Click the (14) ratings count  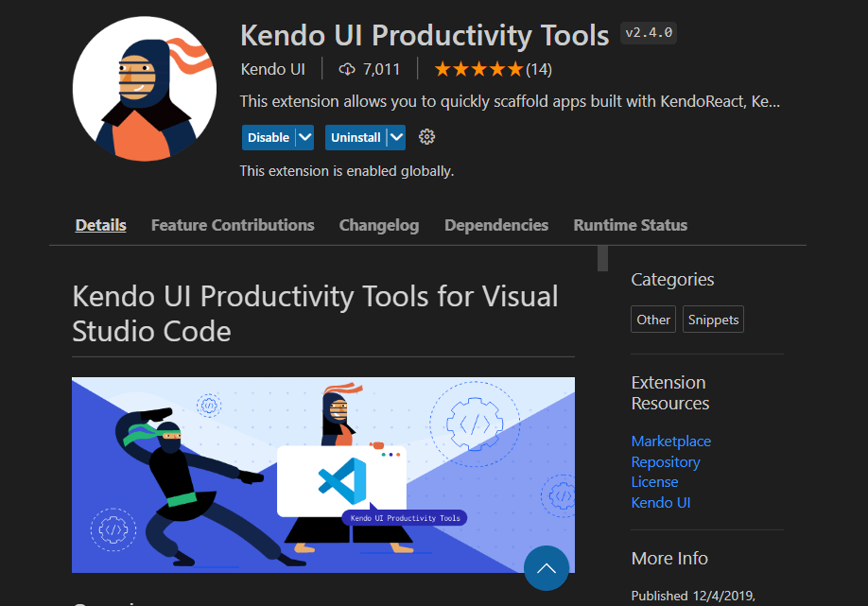539,69
